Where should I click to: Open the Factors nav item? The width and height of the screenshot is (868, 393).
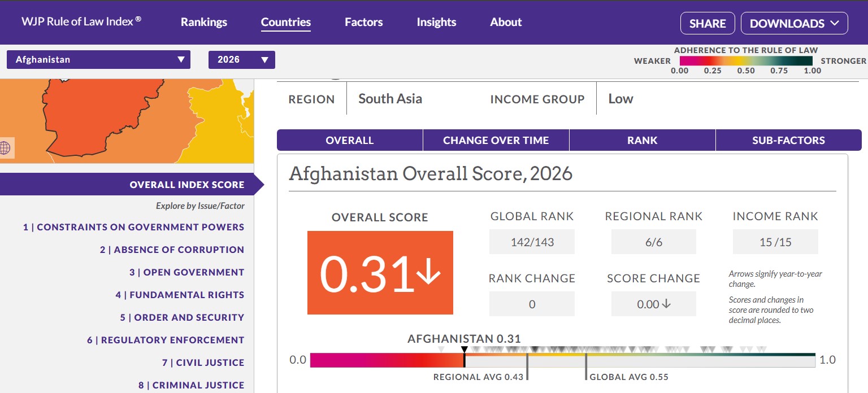click(x=364, y=22)
